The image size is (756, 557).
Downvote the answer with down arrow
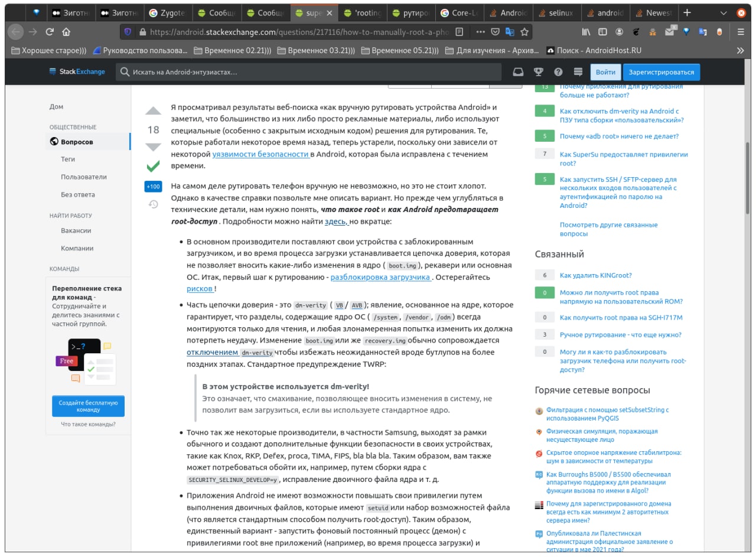154,147
